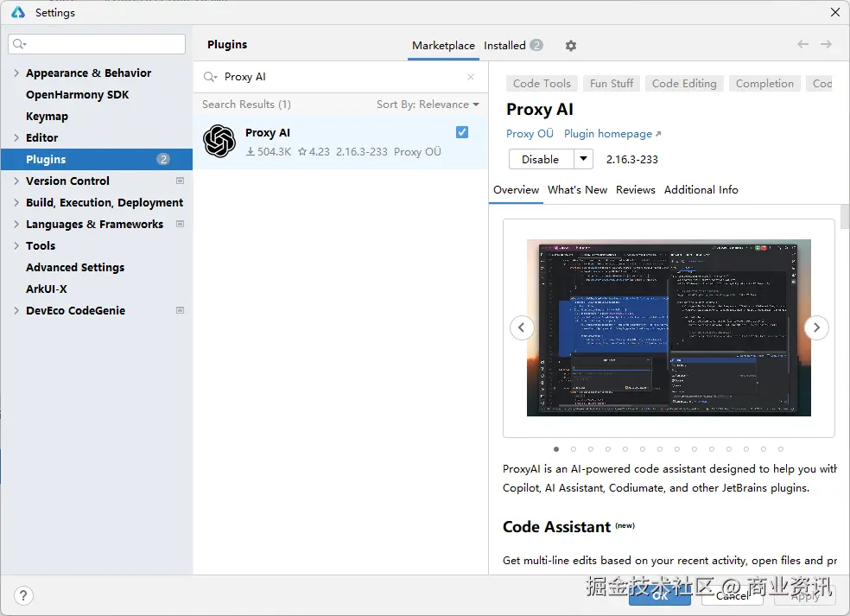Click the settings search magnifier icon
This screenshot has width=850, height=616.
19,44
